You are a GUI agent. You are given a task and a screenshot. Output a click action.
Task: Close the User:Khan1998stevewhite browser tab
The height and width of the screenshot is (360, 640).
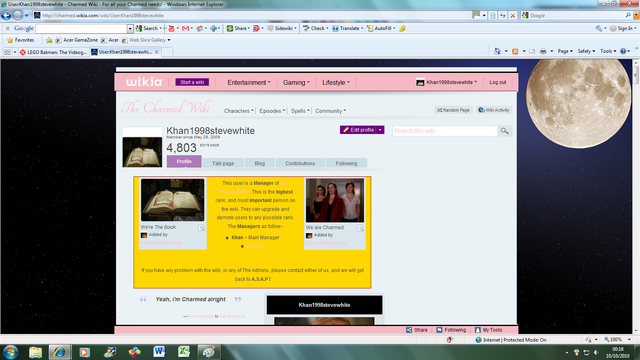click(x=156, y=52)
